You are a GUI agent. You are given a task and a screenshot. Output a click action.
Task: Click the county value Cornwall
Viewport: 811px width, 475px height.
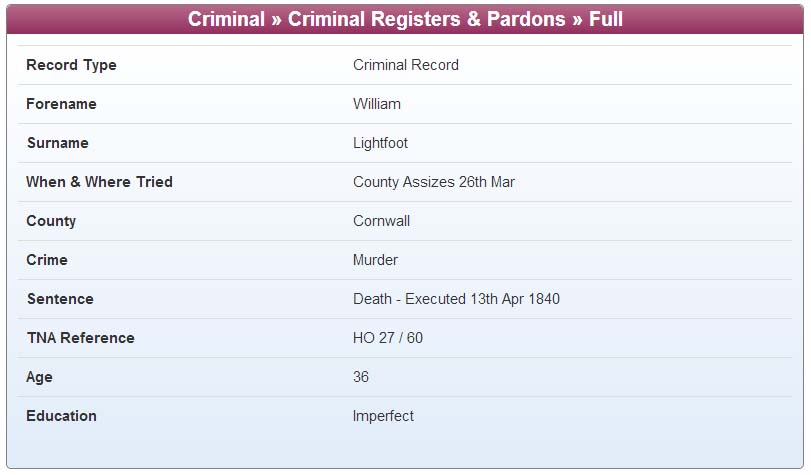[381, 221]
